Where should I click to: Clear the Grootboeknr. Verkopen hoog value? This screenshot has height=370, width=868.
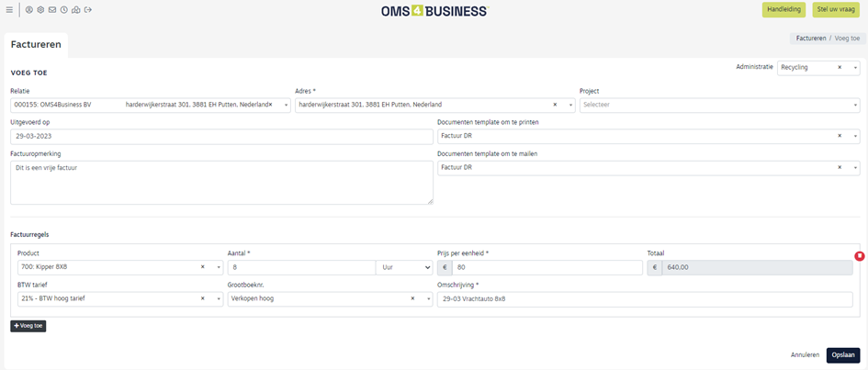[412, 298]
